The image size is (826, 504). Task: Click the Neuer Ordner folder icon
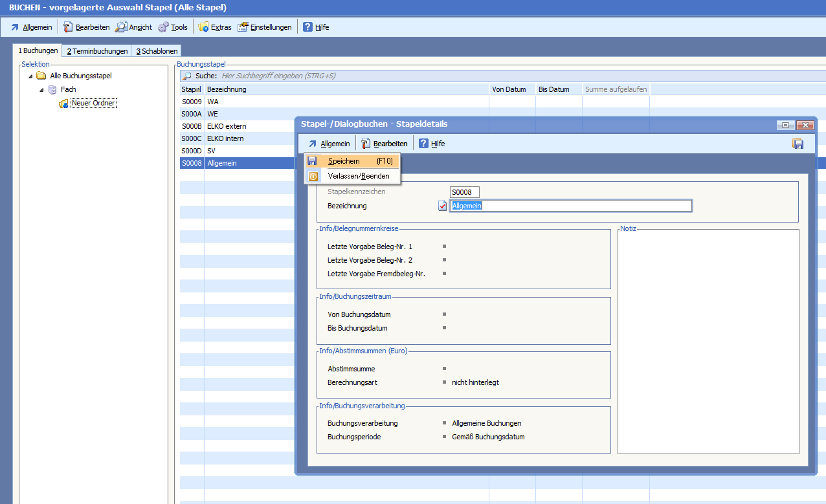(x=63, y=104)
